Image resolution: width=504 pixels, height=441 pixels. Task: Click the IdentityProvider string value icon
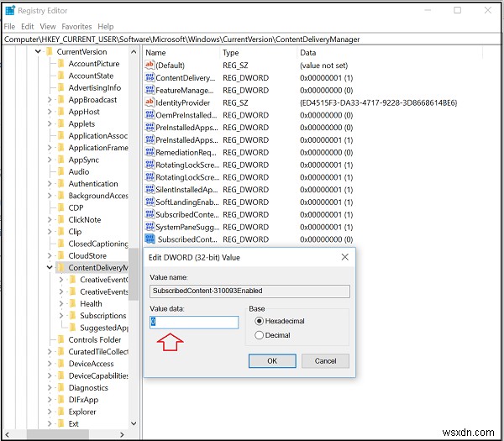click(x=150, y=102)
